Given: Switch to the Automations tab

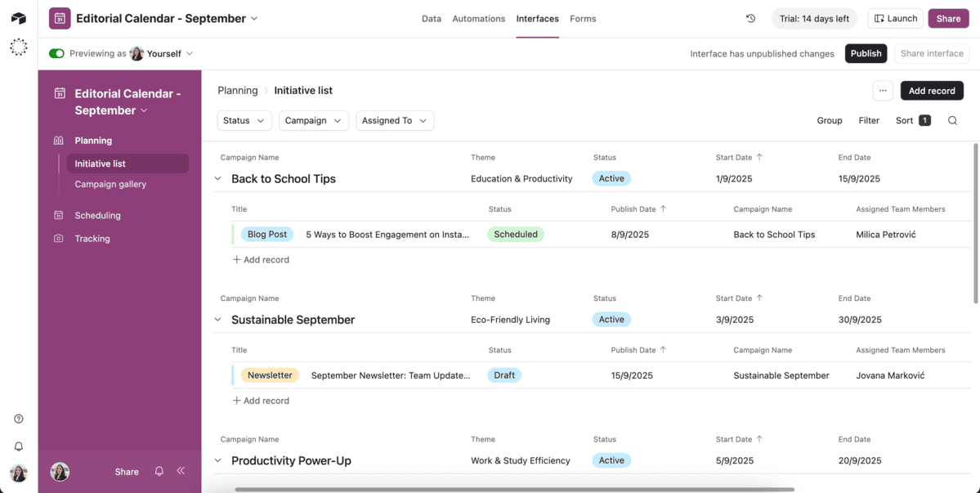Looking at the screenshot, I should point(478,19).
